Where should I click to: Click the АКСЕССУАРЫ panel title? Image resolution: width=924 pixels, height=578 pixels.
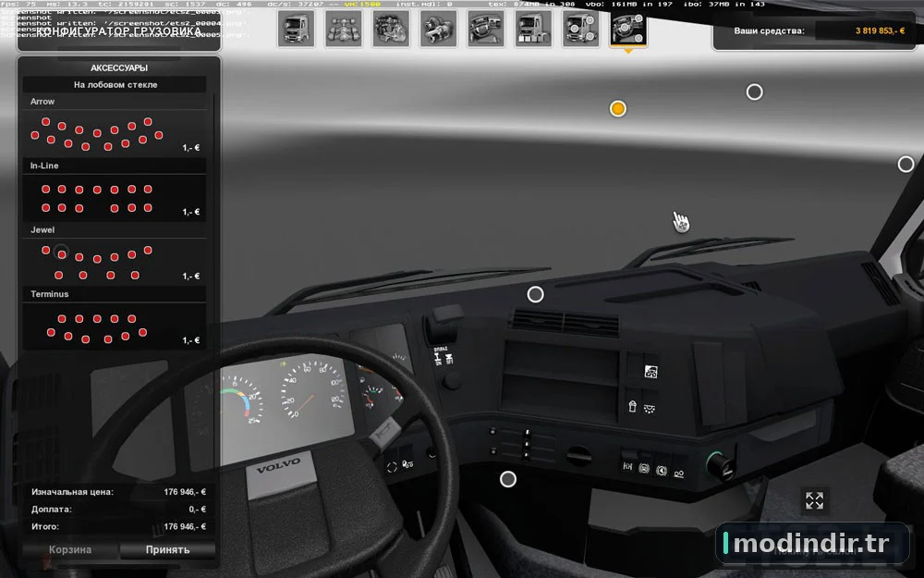[x=119, y=68]
